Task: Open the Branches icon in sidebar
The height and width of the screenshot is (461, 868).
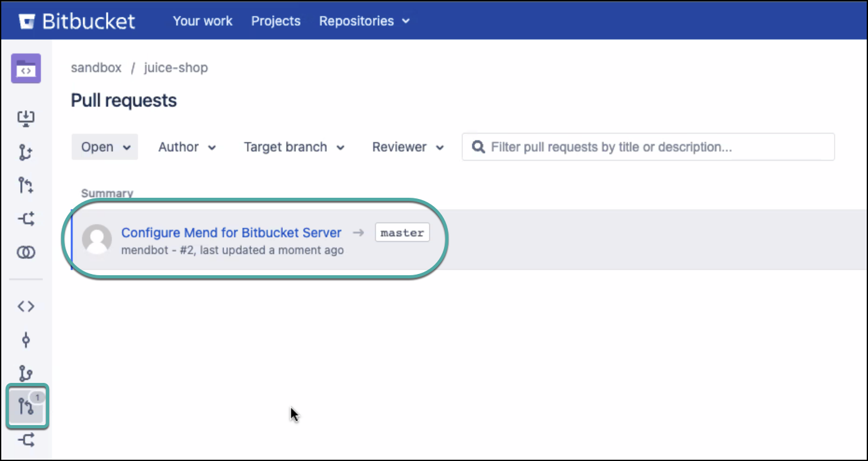Action: point(26,373)
